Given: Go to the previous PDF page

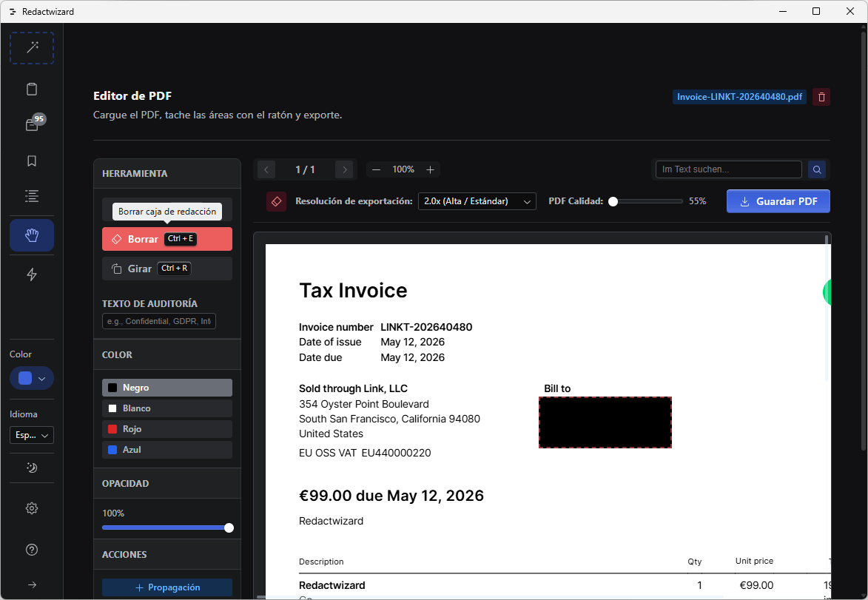Looking at the screenshot, I should coord(266,169).
